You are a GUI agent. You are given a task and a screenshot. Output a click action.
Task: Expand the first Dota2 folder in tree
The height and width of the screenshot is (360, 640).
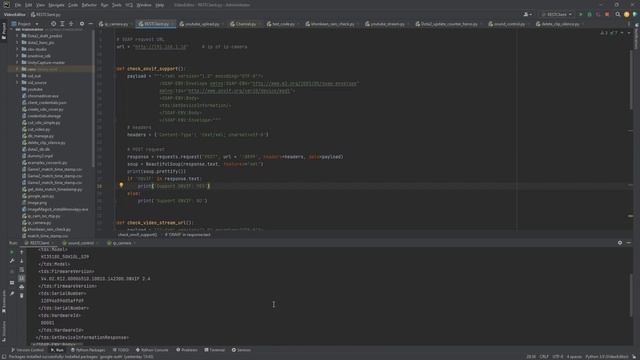click(18, 36)
